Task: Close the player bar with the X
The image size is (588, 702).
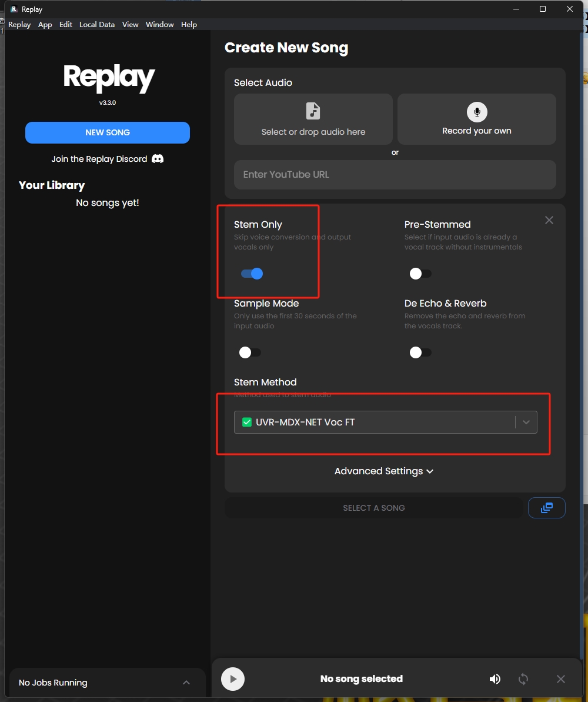Action: coord(561,679)
